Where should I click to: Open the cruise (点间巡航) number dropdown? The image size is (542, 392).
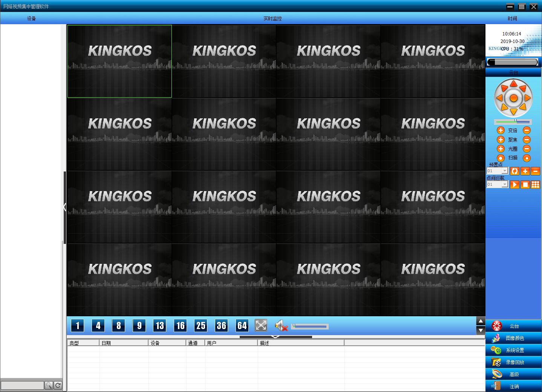pyautogui.click(x=505, y=185)
